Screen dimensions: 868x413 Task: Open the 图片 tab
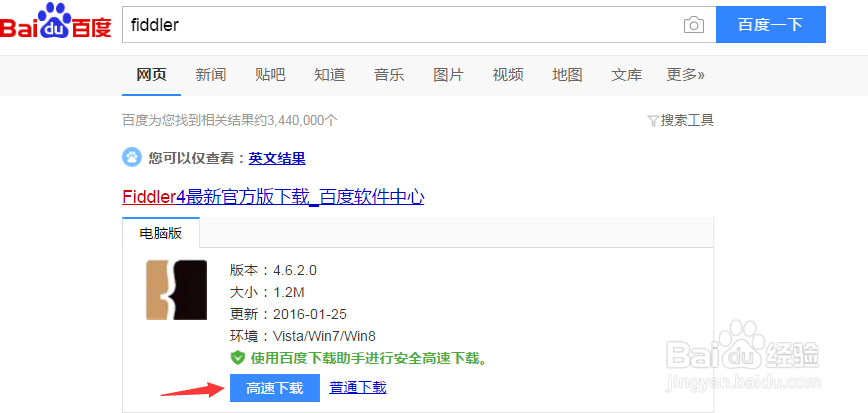tap(448, 75)
